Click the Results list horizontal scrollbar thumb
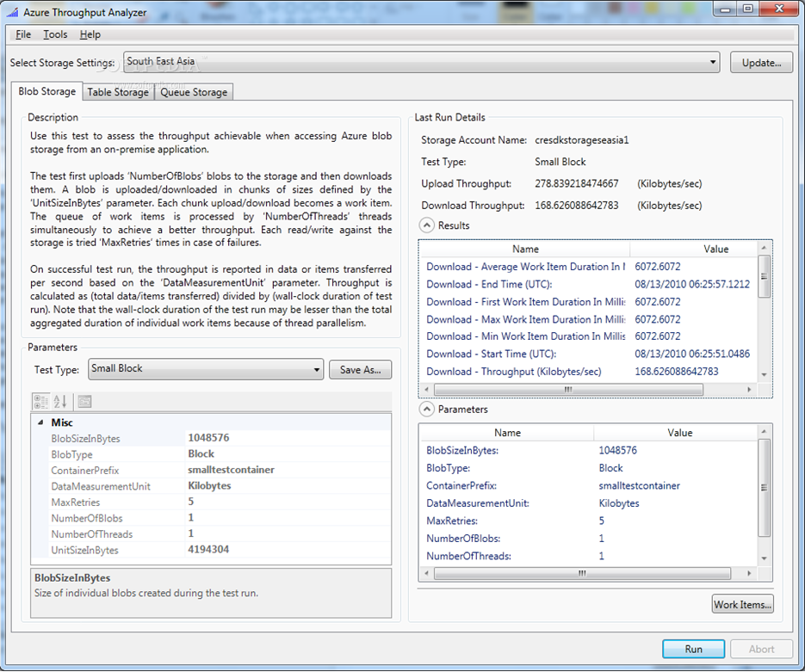 click(x=568, y=390)
